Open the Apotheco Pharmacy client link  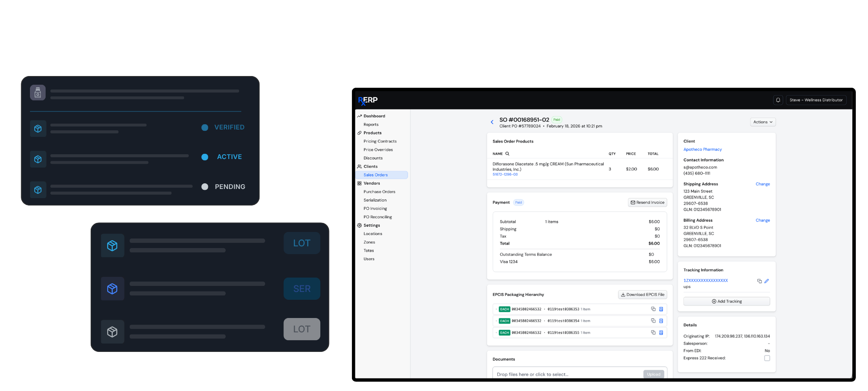702,149
